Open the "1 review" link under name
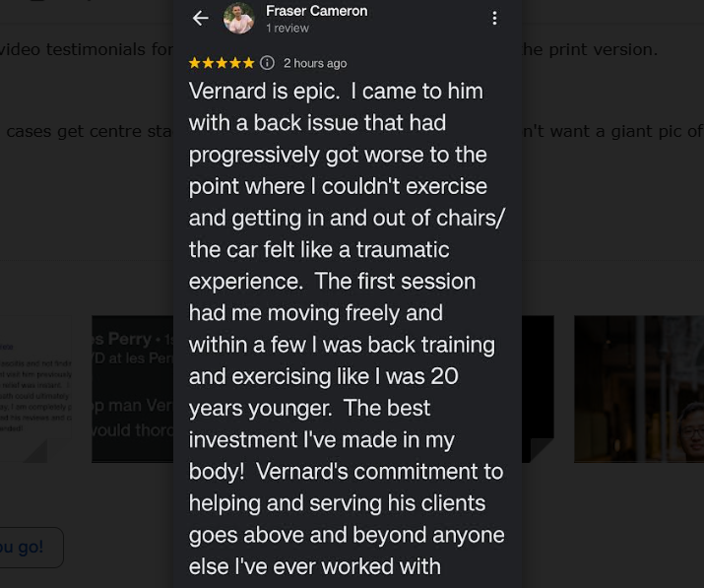 pyautogui.click(x=288, y=29)
